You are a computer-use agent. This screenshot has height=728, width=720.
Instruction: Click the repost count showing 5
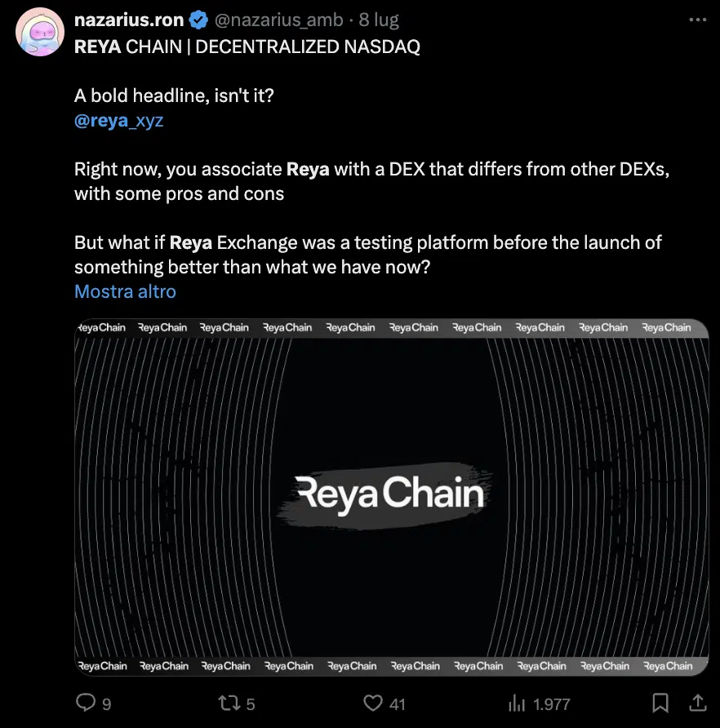pyautogui.click(x=251, y=704)
